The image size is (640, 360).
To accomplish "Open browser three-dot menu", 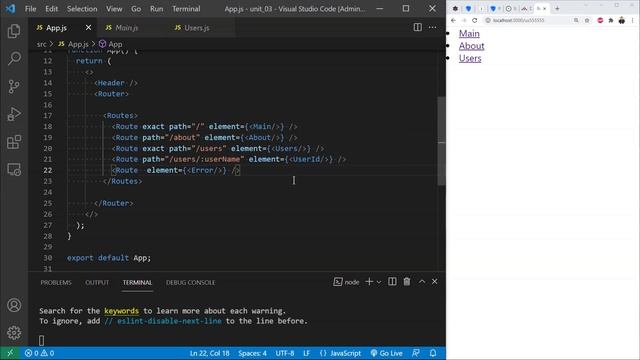I will (x=633, y=20).
